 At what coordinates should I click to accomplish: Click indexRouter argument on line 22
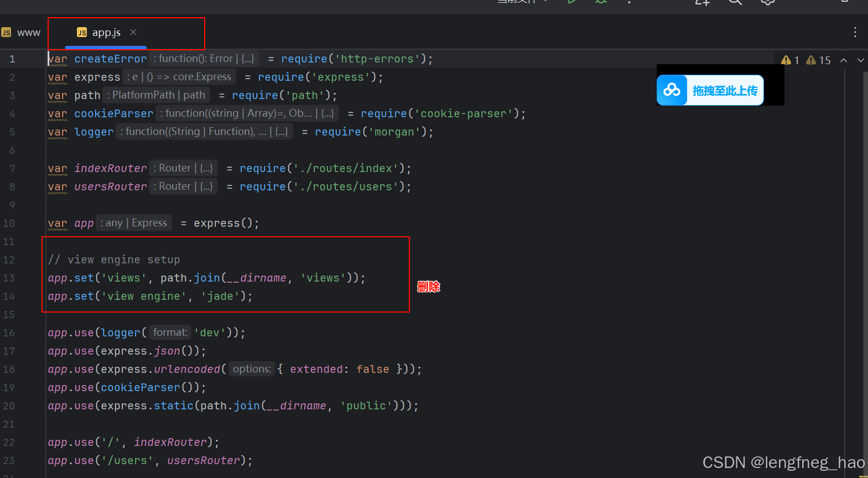[170, 442]
